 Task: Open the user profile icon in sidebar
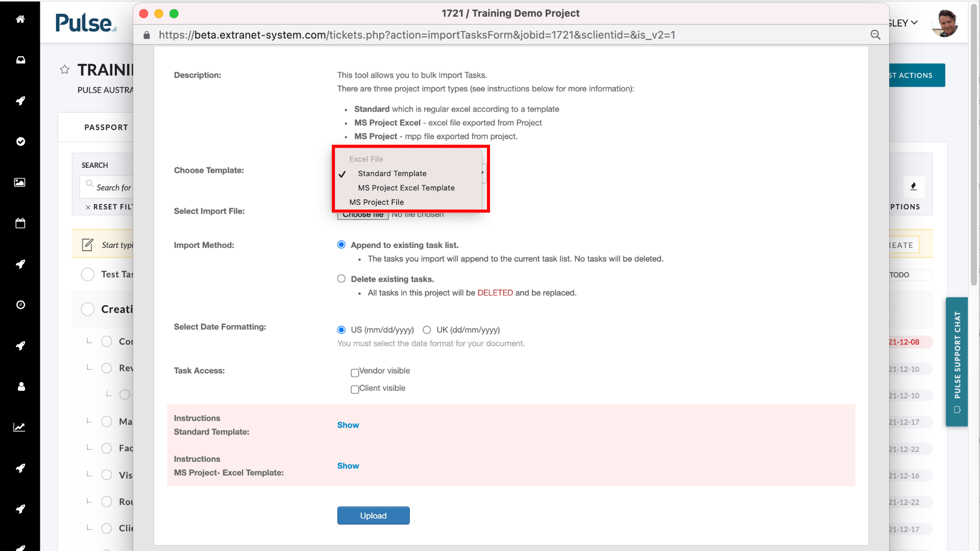click(x=21, y=386)
